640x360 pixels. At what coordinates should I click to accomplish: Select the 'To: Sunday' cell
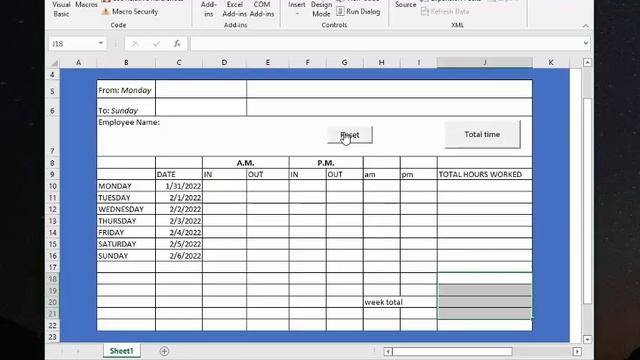[x=126, y=108]
